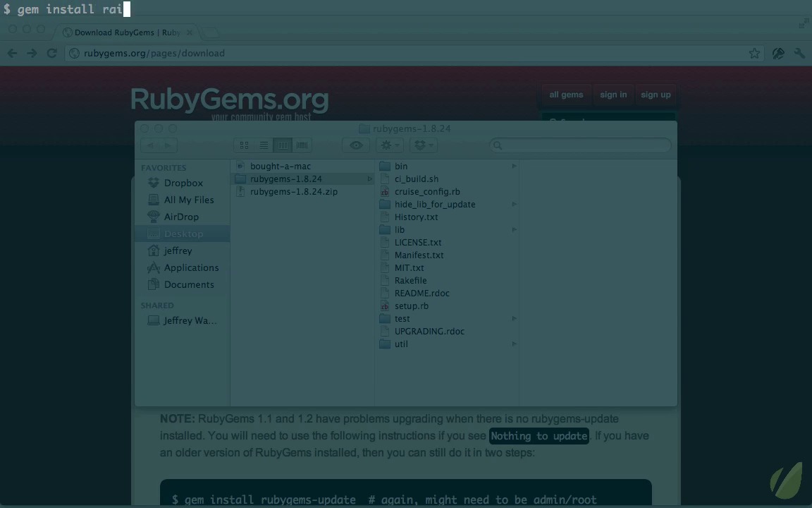This screenshot has width=812, height=508.
Task: Open the Finder Action gear menu
Action: click(389, 145)
